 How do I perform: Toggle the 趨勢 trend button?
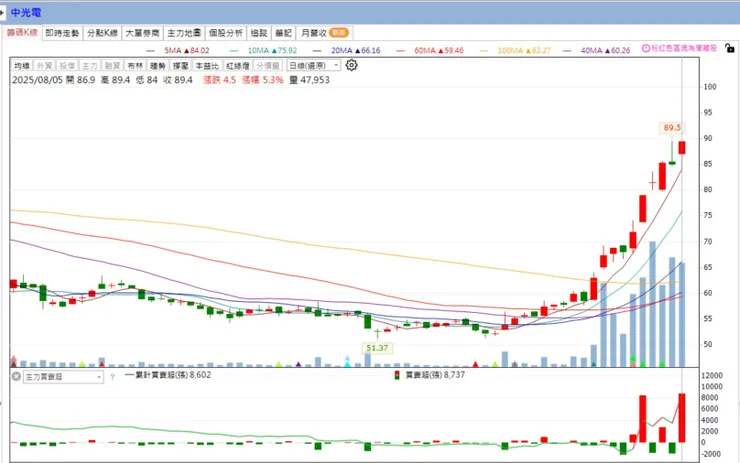point(158,66)
